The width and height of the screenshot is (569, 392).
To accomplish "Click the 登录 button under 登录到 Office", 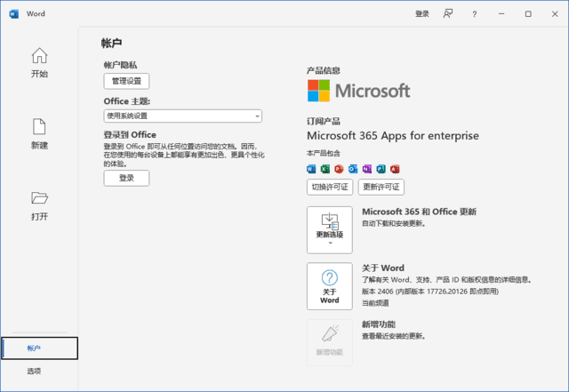I will [126, 178].
